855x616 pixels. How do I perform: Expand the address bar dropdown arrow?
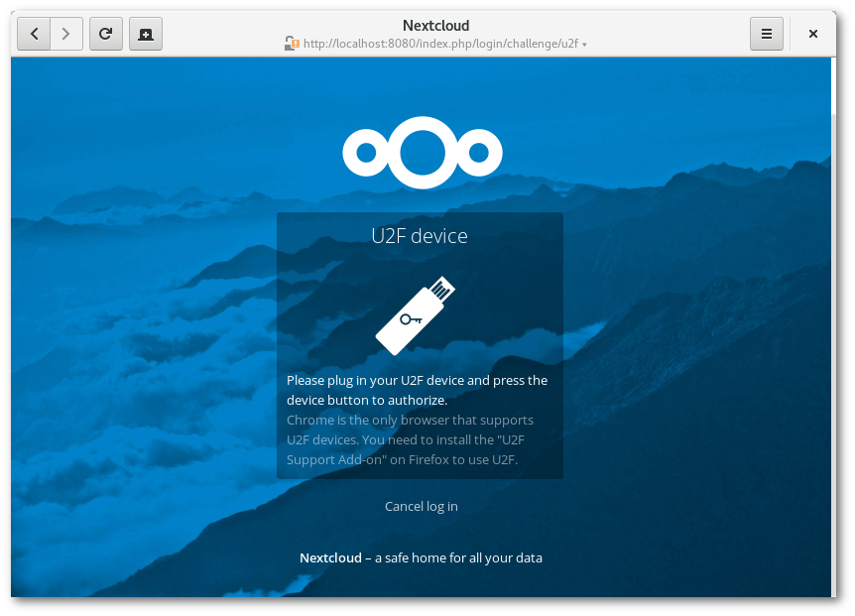(x=584, y=45)
